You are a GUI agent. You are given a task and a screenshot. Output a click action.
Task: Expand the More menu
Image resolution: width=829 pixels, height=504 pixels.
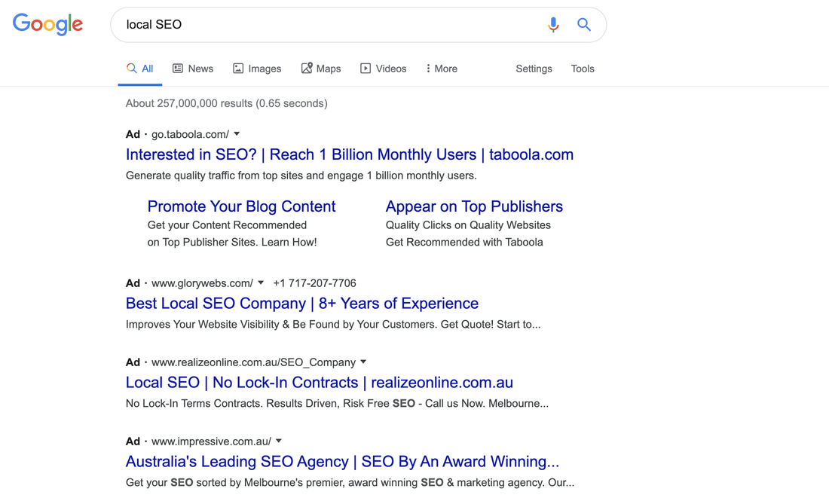point(442,69)
